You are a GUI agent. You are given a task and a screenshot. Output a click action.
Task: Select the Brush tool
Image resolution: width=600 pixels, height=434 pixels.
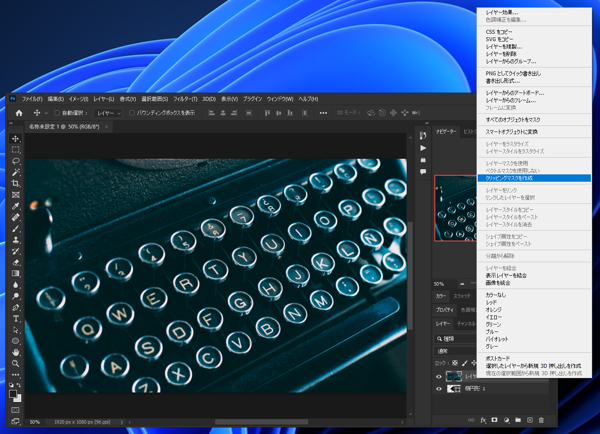[16, 228]
